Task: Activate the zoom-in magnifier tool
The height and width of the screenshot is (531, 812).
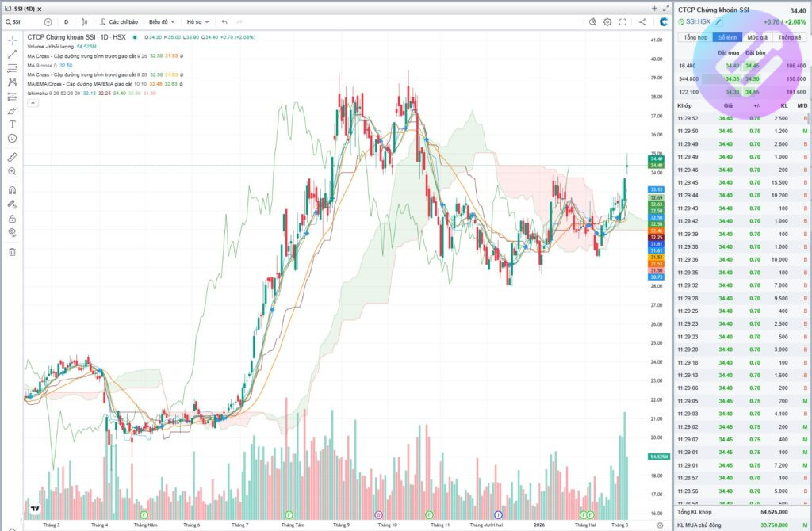Action: tap(12, 171)
